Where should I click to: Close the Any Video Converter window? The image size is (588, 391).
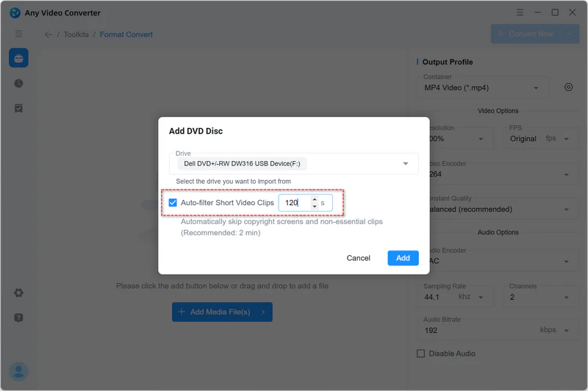[573, 12]
